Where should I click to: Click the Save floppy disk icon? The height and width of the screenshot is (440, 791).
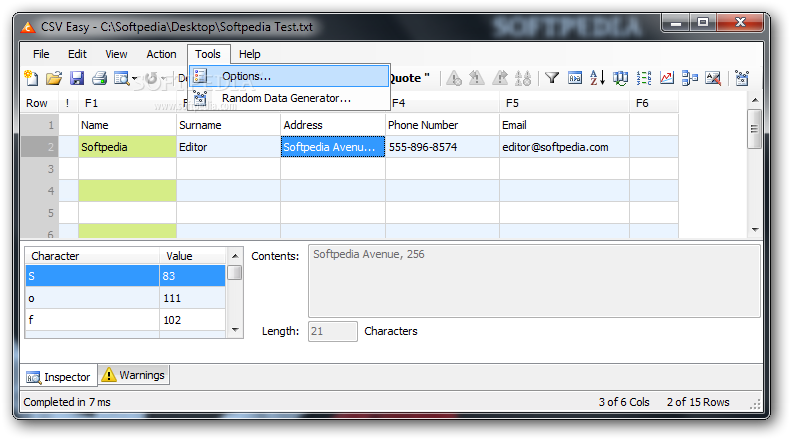pyautogui.click(x=77, y=78)
